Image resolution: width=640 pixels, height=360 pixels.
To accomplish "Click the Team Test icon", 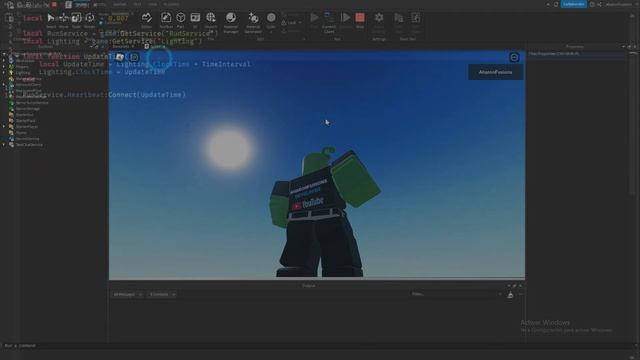I will point(399,22).
